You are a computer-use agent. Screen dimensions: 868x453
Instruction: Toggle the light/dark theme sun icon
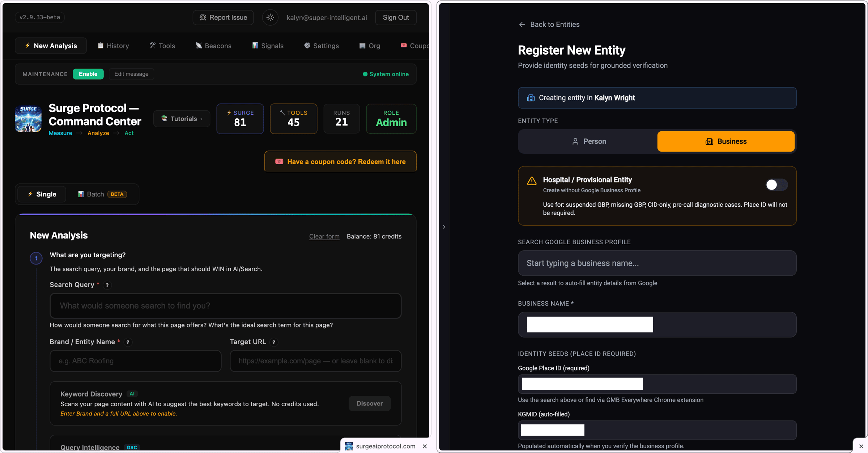(x=270, y=17)
